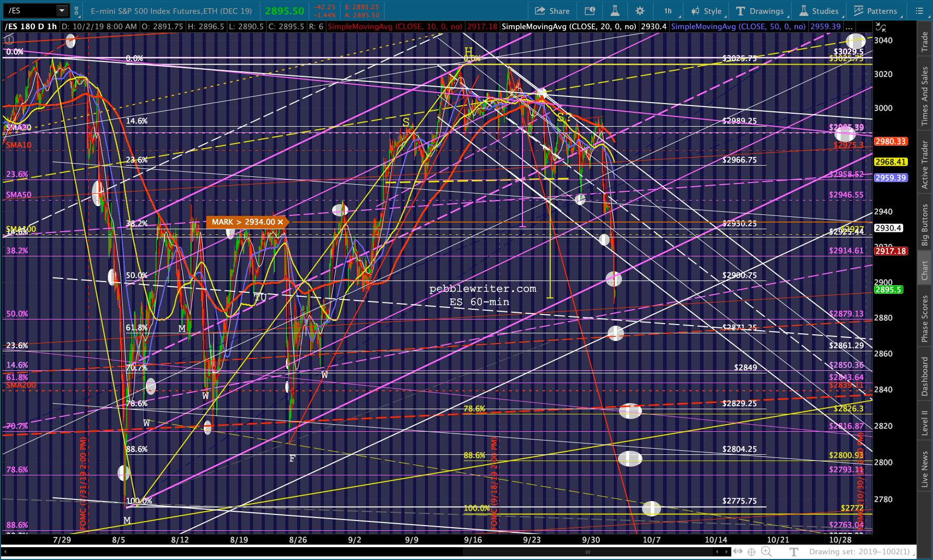This screenshot has height=560, width=933.
Task: Open the 1h timeframe selector
Action: point(668,11)
